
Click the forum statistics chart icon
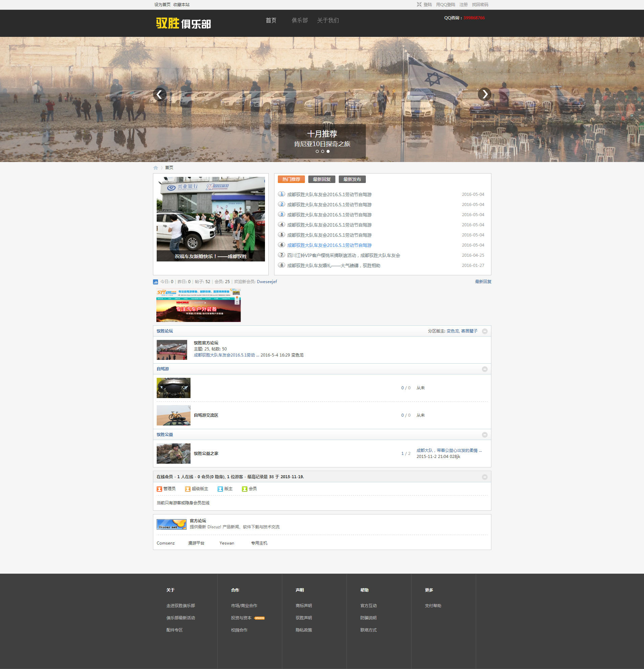tap(155, 282)
